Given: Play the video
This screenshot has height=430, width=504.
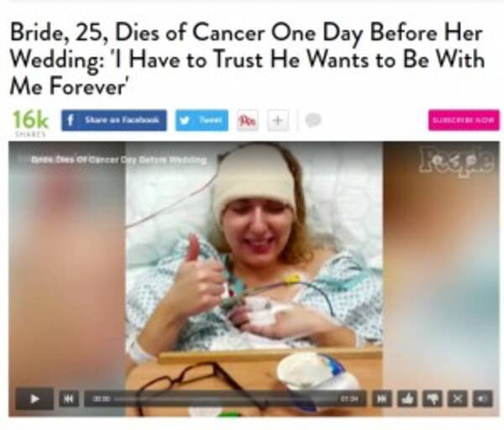Looking at the screenshot, I should pyautogui.click(x=34, y=399).
